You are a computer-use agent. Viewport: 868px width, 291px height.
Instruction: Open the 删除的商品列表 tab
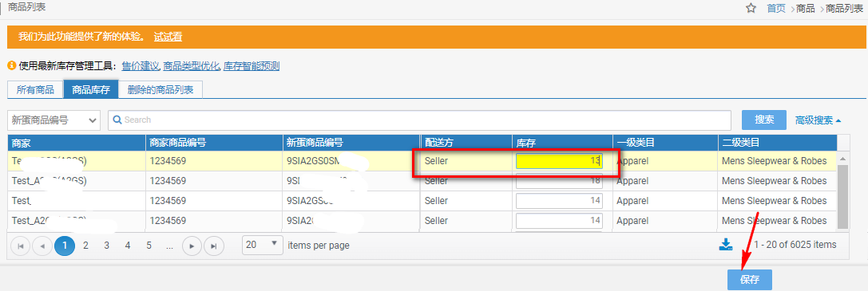161,89
